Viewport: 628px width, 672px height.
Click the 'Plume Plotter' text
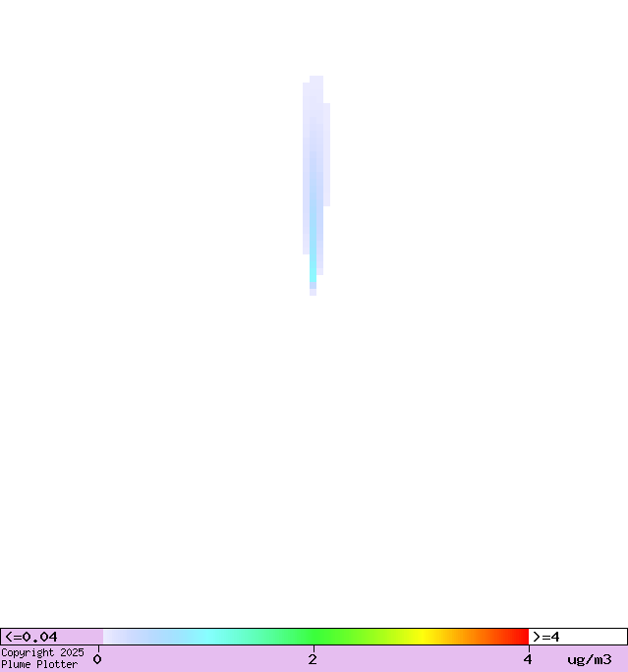(39, 664)
